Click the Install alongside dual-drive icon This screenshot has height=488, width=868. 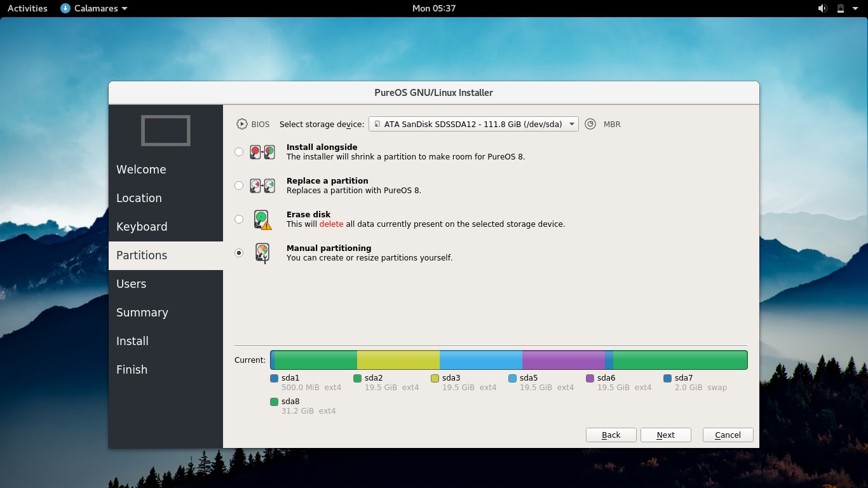pos(261,151)
